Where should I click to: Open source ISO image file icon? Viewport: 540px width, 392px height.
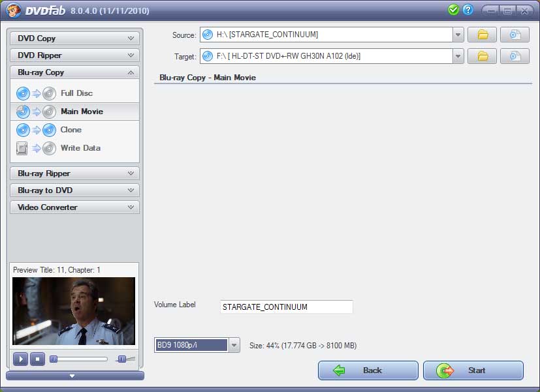pos(515,35)
